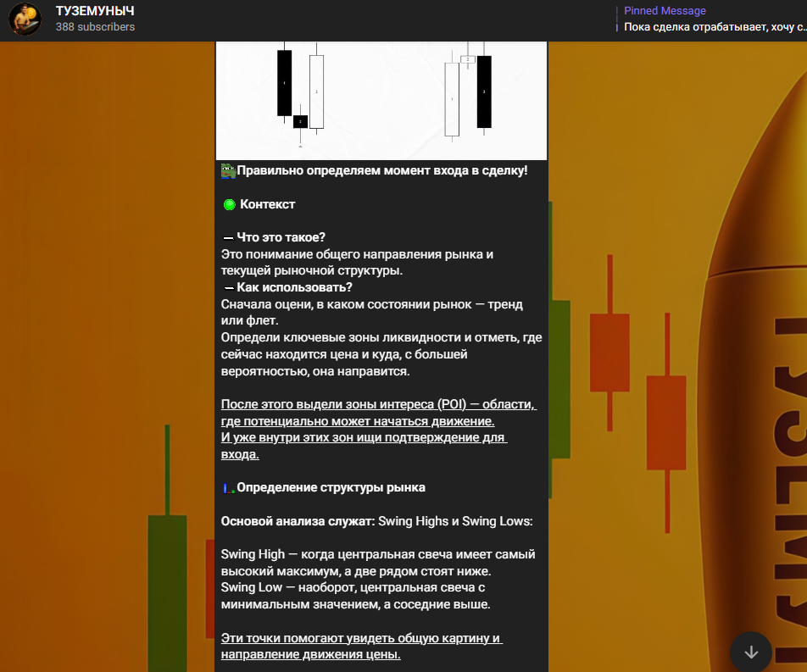Viewport: 807px width, 672px height.
Task: Click the chart emoji before 'Определение структуры рынка'
Action: coord(229,488)
